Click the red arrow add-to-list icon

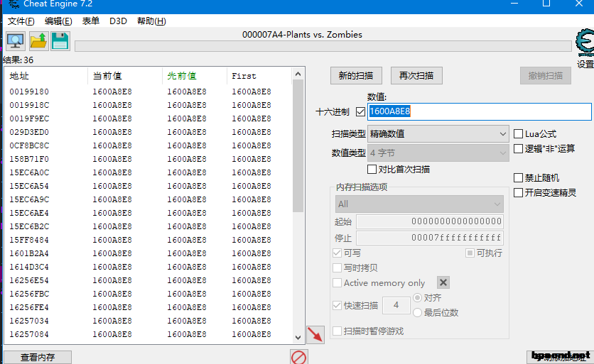coord(315,334)
